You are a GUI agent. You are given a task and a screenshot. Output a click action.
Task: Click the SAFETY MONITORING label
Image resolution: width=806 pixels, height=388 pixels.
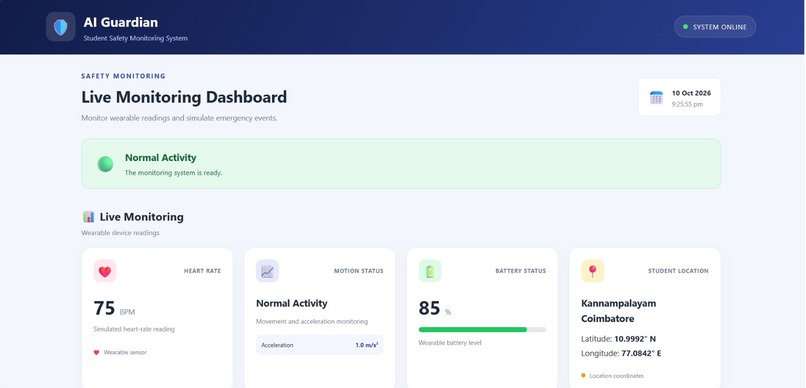click(123, 76)
